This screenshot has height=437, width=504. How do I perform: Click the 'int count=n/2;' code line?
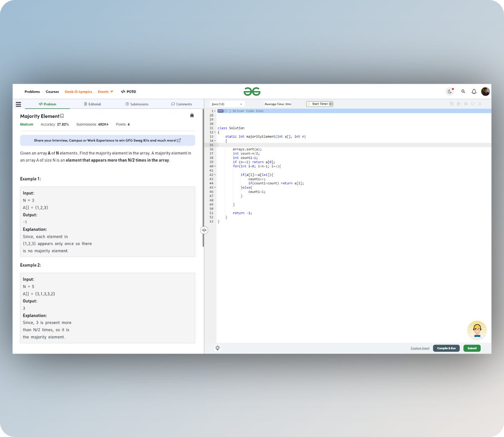pos(246,153)
